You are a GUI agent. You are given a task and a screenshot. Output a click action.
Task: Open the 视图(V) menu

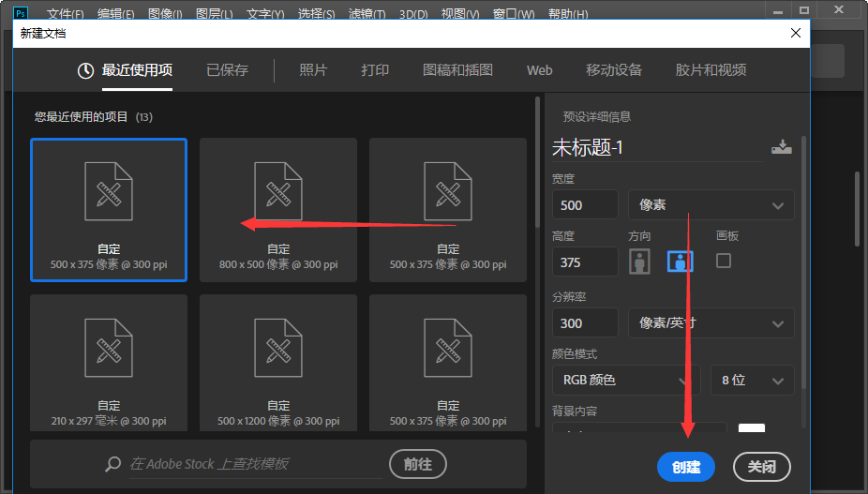tap(460, 14)
